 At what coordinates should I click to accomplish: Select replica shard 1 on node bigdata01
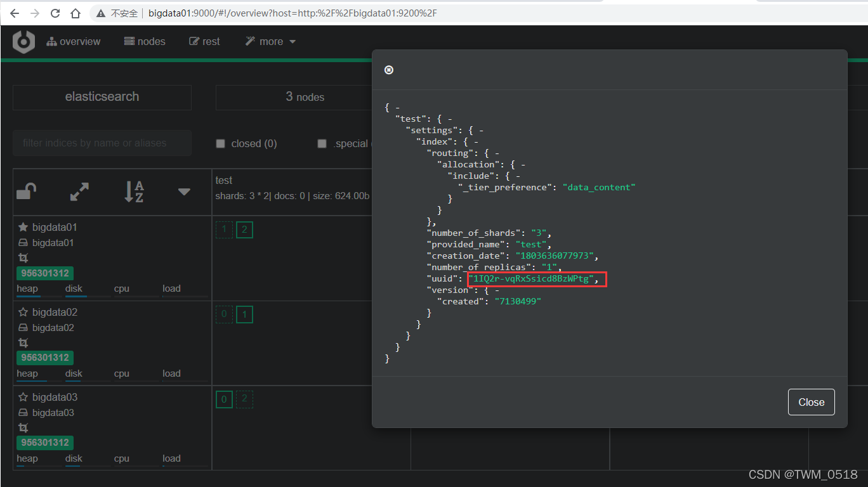[x=224, y=230]
